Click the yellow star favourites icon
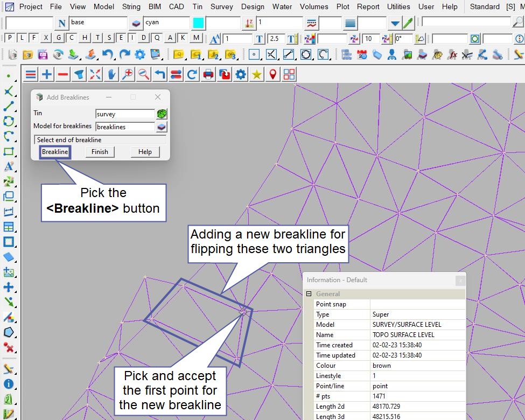This screenshot has height=420, width=525. 257,74
